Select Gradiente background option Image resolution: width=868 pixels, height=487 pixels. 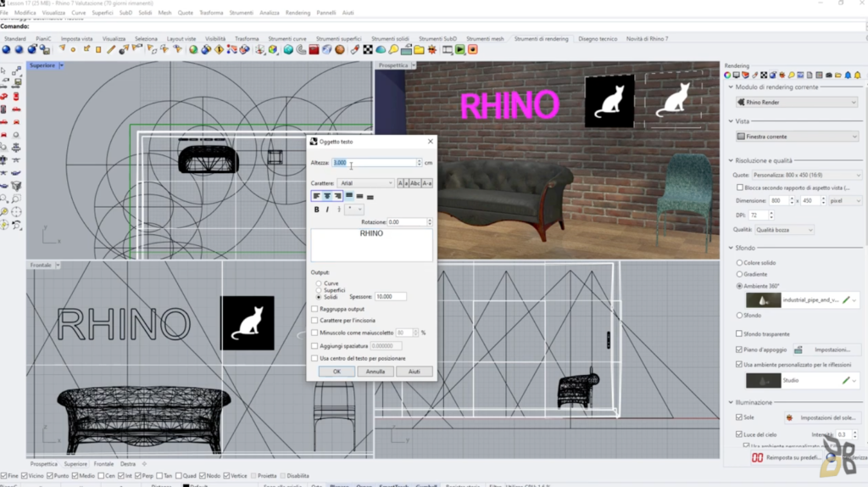pos(739,274)
